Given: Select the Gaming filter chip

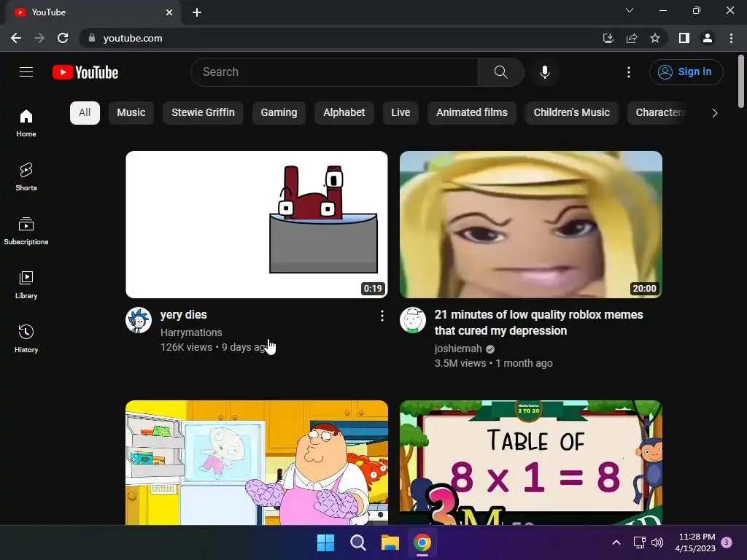Looking at the screenshot, I should [x=279, y=113].
